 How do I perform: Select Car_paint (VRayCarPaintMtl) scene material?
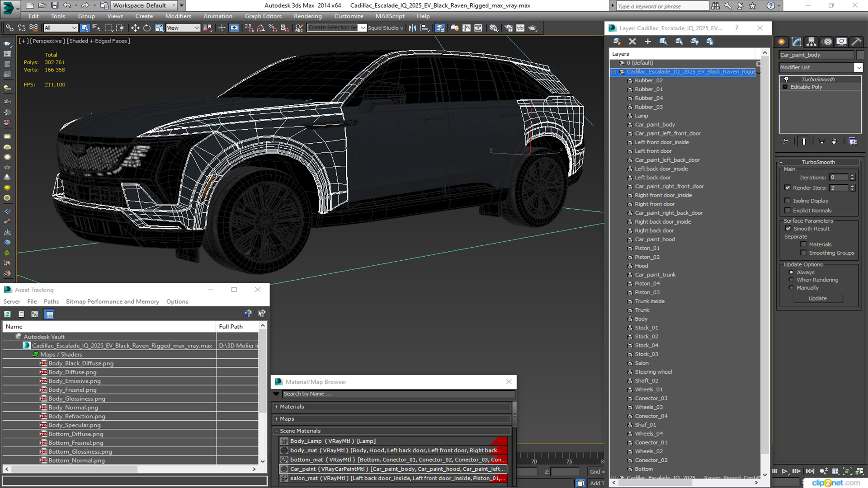393,469
